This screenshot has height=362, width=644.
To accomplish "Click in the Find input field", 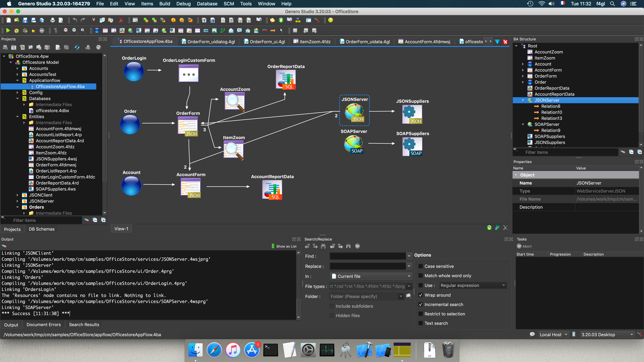I will point(367,256).
